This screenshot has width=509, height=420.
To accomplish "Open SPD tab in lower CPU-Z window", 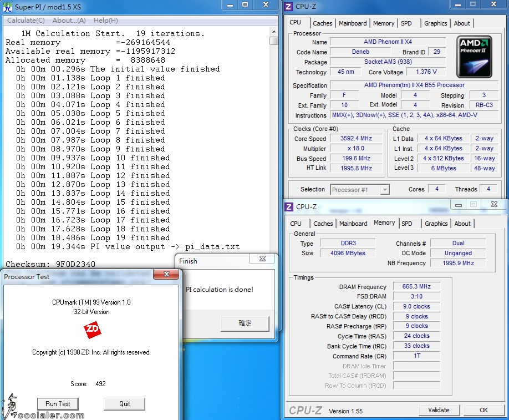I will (407, 224).
